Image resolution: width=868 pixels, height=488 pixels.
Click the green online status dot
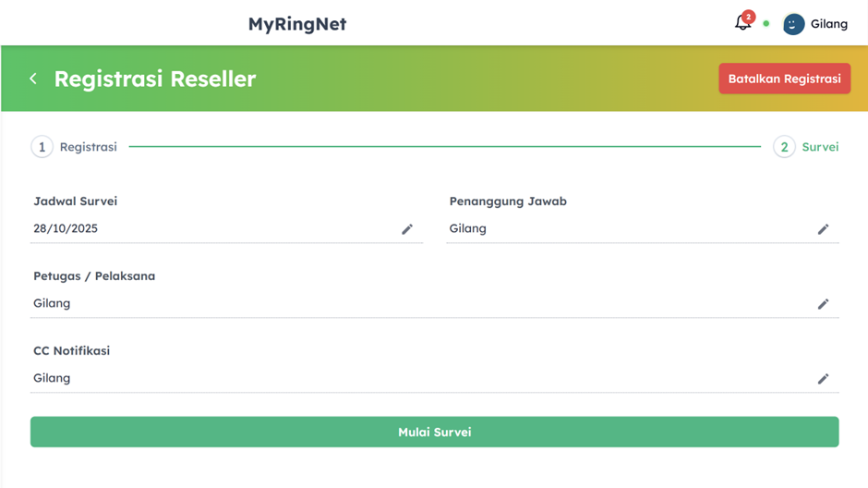coord(766,24)
